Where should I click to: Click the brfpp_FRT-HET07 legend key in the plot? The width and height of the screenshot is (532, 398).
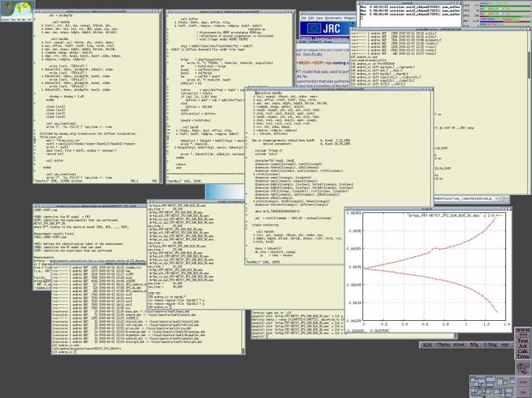click(x=455, y=215)
